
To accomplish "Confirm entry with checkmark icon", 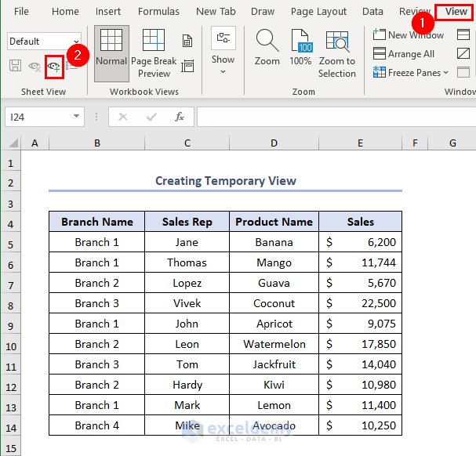I will [x=151, y=117].
